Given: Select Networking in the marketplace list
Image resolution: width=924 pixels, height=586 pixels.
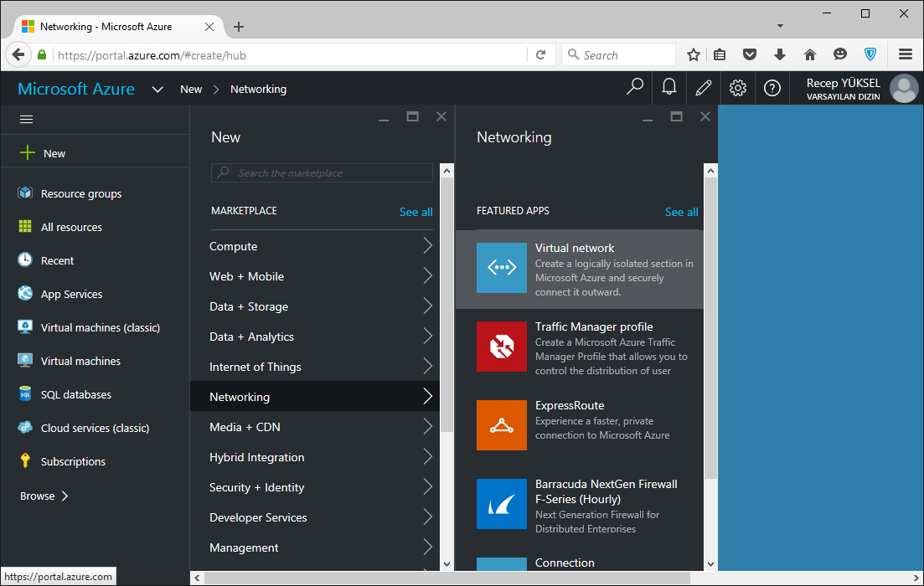Looking at the screenshot, I should pyautogui.click(x=315, y=396).
